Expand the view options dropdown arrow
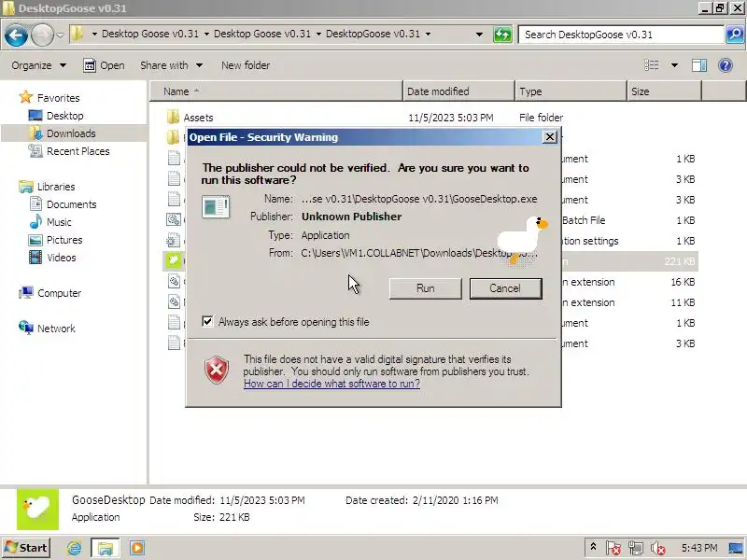This screenshot has width=747, height=560. point(674,65)
